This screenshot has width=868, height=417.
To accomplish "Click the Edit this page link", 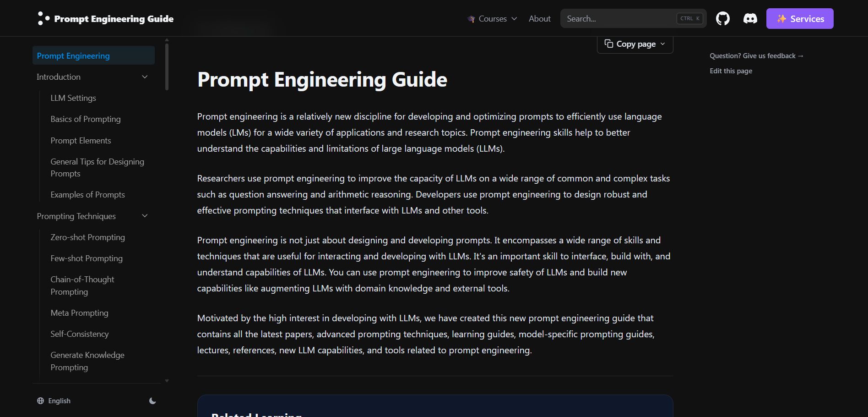I will (x=731, y=71).
